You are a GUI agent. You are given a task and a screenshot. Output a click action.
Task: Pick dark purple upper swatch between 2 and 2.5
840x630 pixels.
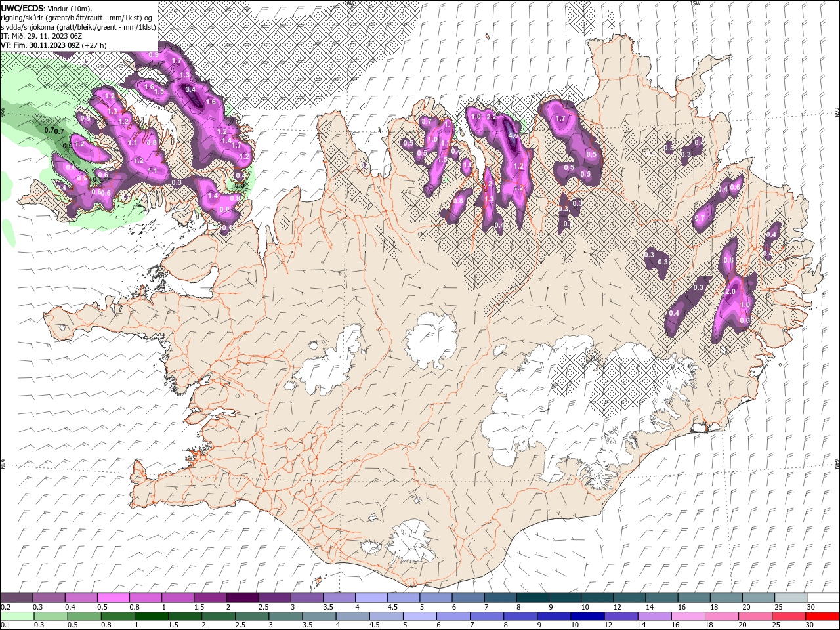pos(242,598)
